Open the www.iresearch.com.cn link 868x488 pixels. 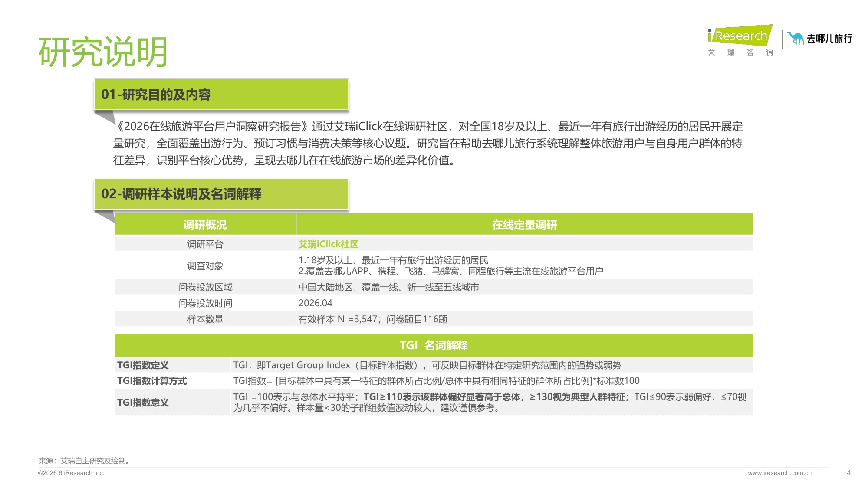(x=779, y=473)
